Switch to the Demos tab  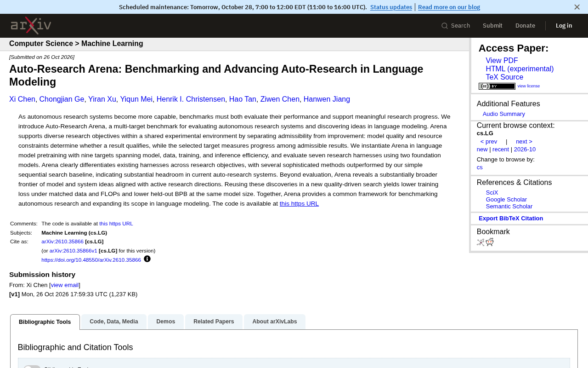(166, 322)
